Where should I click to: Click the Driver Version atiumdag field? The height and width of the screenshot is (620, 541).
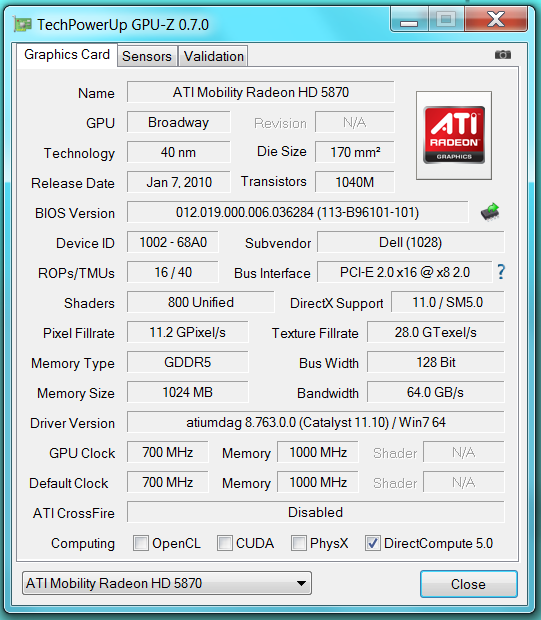click(316, 423)
